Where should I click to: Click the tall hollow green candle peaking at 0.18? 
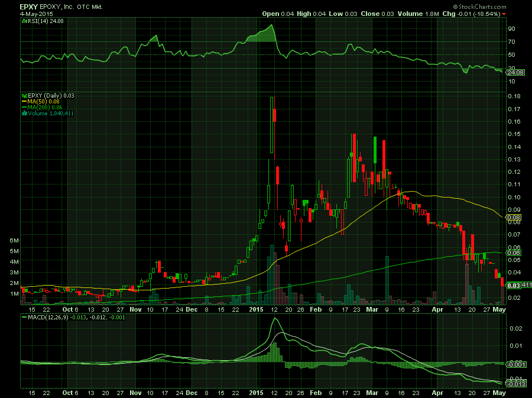coord(271,125)
